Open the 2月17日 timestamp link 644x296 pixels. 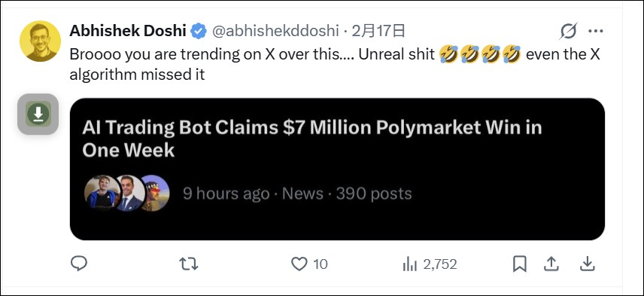click(378, 31)
